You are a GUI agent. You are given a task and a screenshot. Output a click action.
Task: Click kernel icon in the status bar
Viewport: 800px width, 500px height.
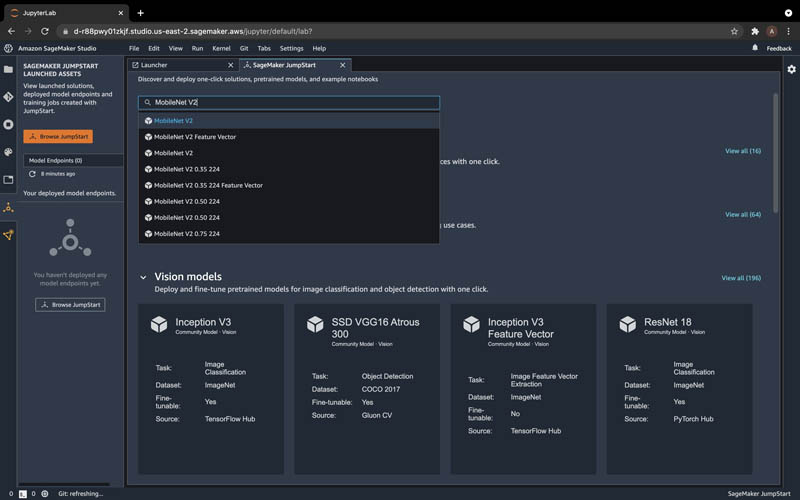(45, 494)
